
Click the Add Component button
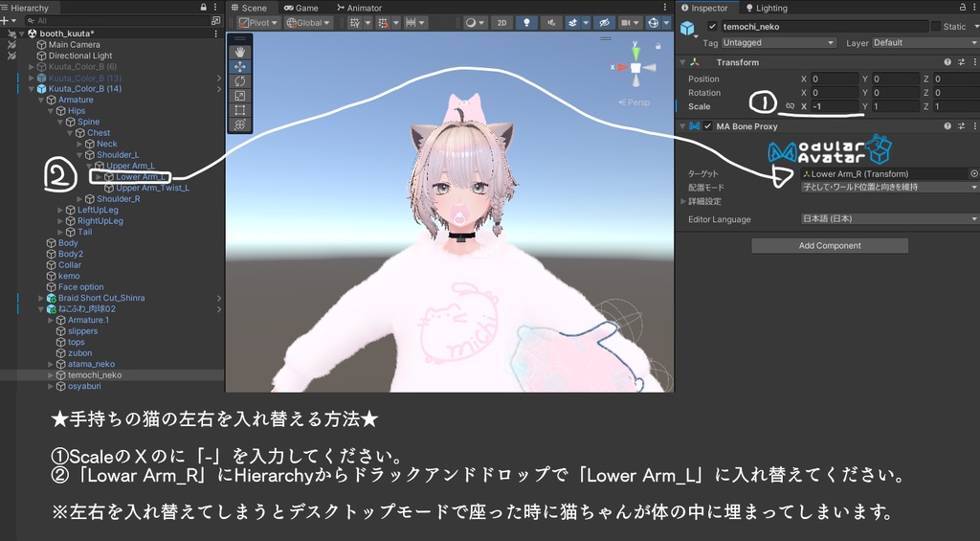coord(830,246)
